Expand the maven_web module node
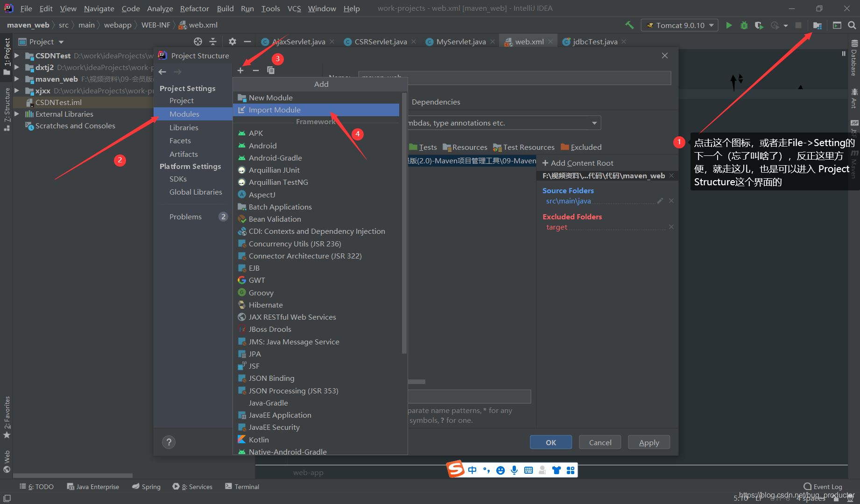 coord(17,79)
